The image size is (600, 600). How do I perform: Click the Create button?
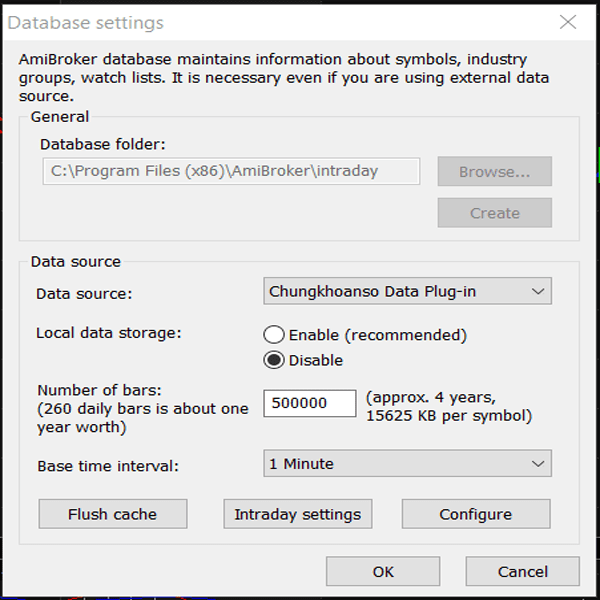[x=494, y=212]
